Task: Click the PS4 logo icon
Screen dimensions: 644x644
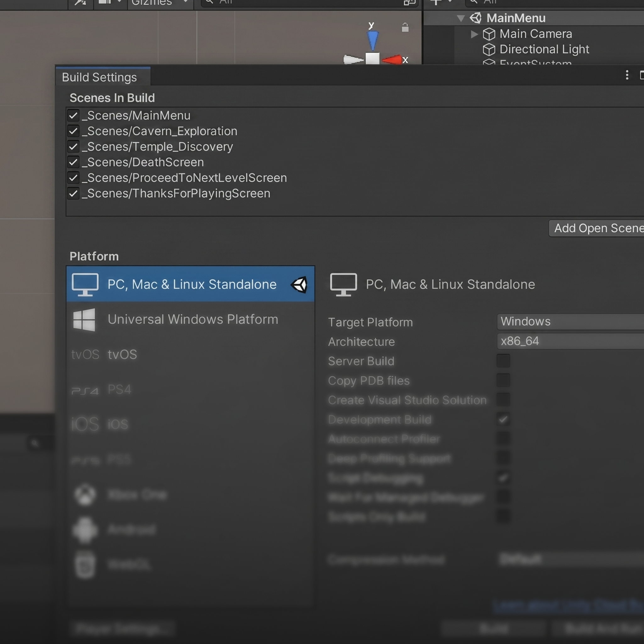Action: click(x=85, y=391)
